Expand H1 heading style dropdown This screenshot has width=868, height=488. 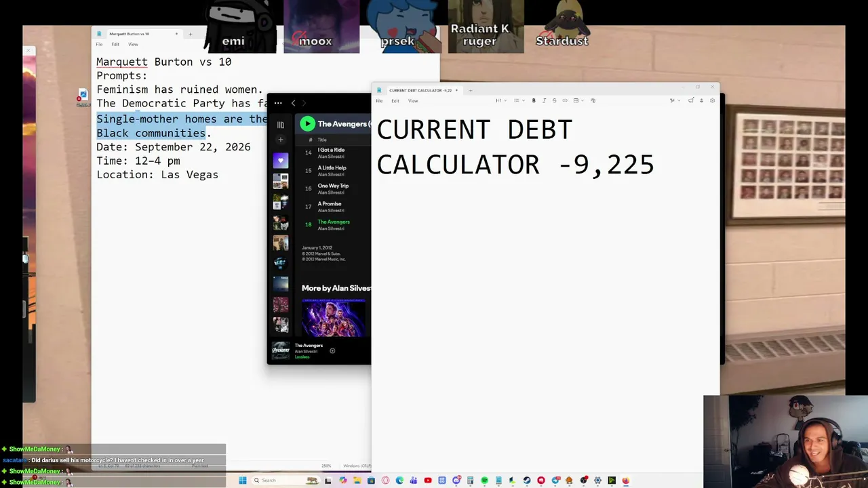click(x=500, y=100)
